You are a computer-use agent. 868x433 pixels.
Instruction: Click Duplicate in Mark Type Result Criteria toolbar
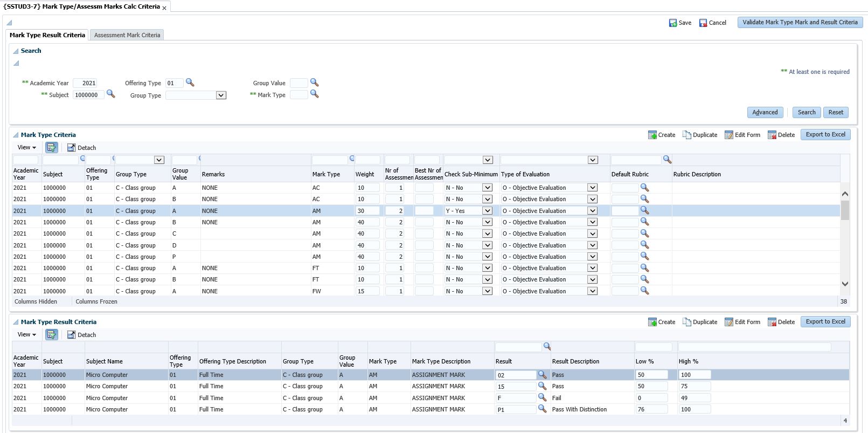click(x=700, y=322)
